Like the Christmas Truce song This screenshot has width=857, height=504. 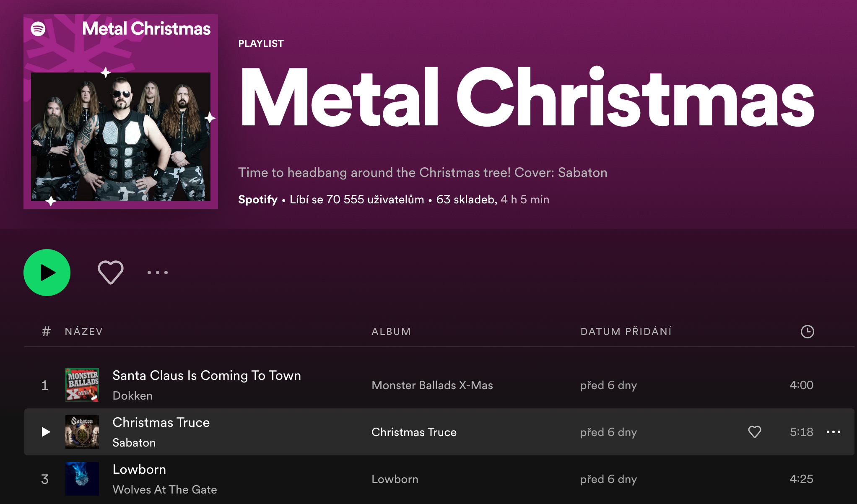pyautogui.click(x=754, y=432)
